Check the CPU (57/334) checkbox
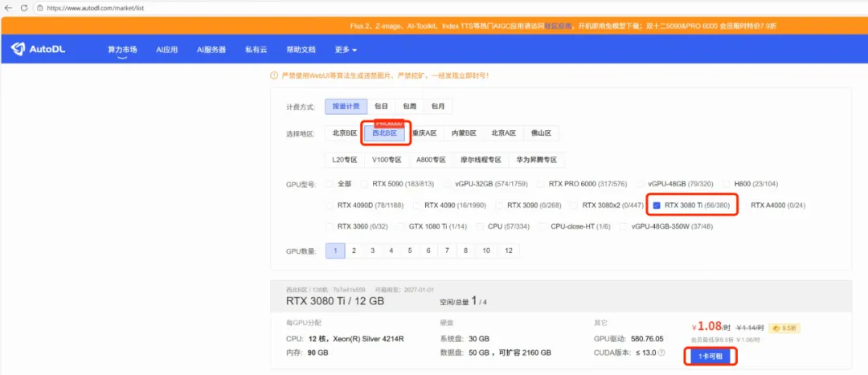The image size is (868, 375). (481, 226)
